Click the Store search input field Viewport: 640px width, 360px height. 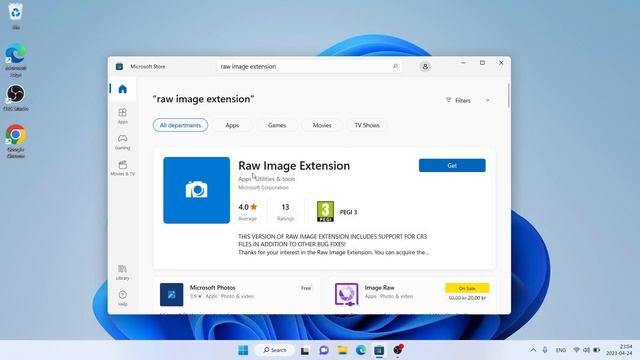click(309, 67)
